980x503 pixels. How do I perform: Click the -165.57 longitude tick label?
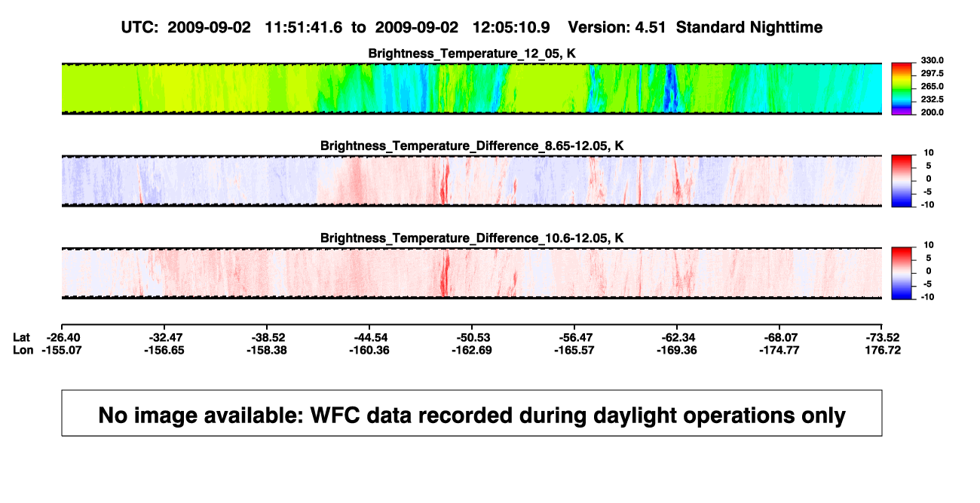coord(576,350)
